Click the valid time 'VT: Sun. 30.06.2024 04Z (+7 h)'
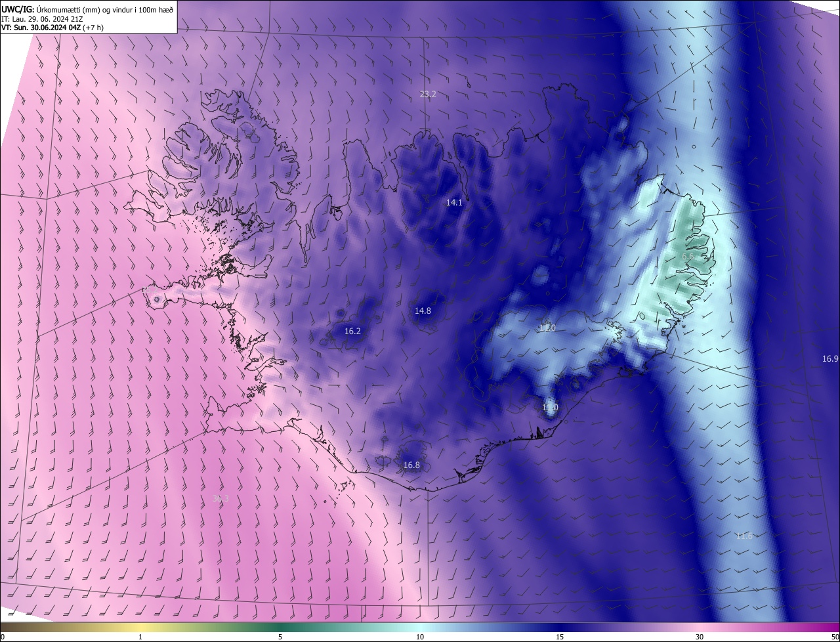This screenshot has width=840, height=642. click(52, 28)
